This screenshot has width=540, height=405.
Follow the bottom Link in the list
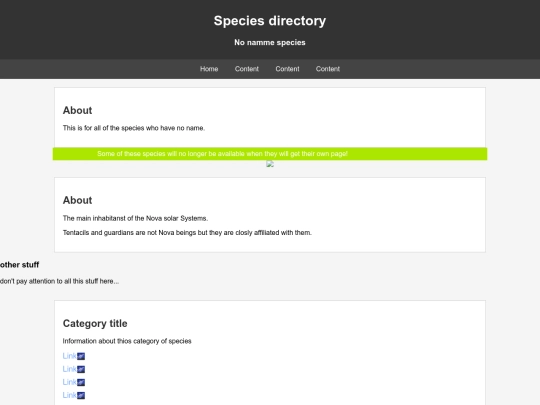70,395
